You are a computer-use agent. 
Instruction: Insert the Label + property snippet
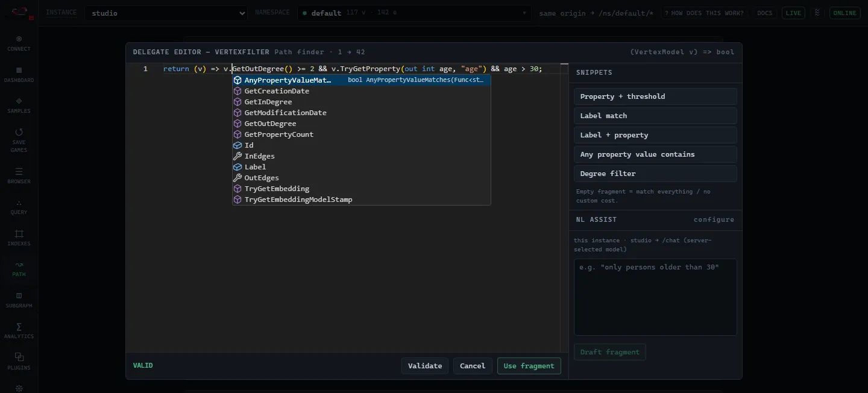tap(655, 135)
